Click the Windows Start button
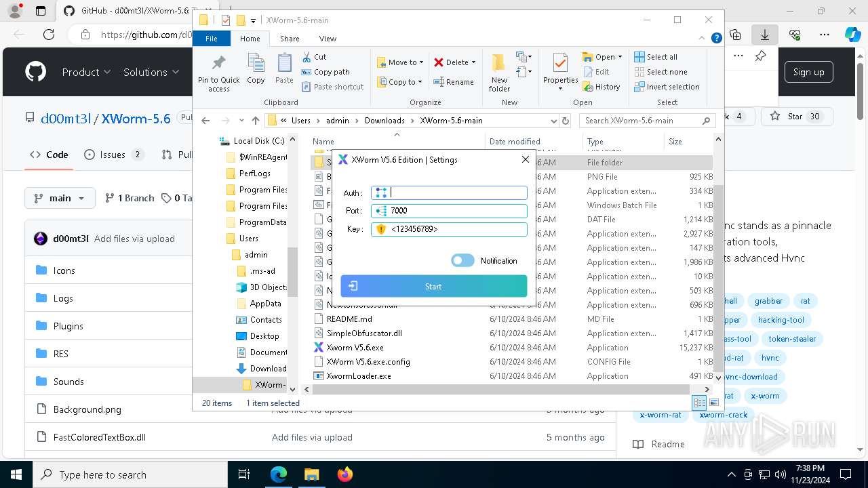The height and width of the screenshot is (488, 868). tap(16, 474)
